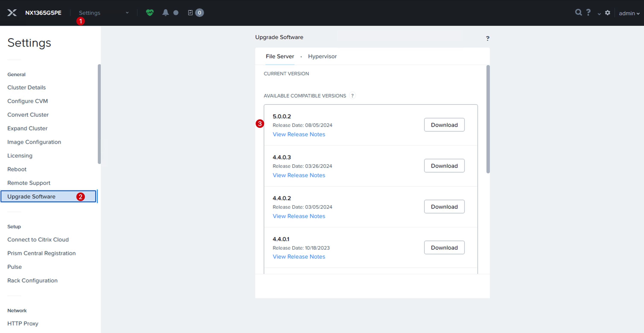Click the Available Compatible Versions help icon

pyautogui.click(x=352, y=96)
